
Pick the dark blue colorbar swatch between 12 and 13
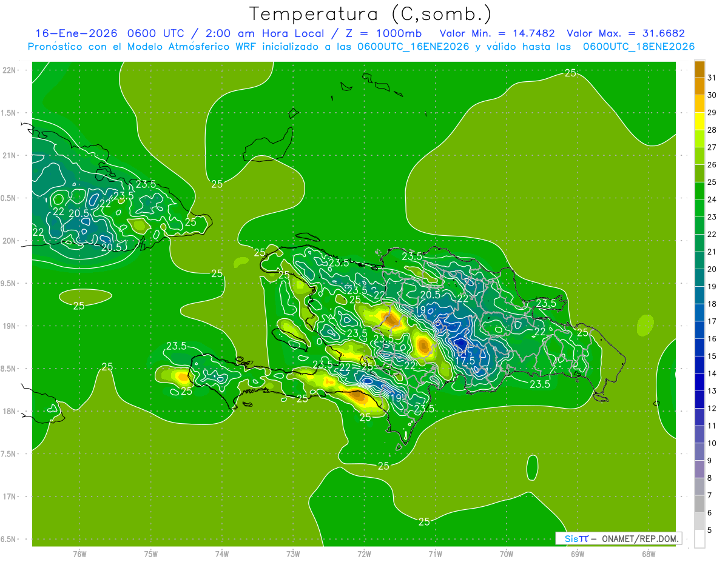click(699, 400)
